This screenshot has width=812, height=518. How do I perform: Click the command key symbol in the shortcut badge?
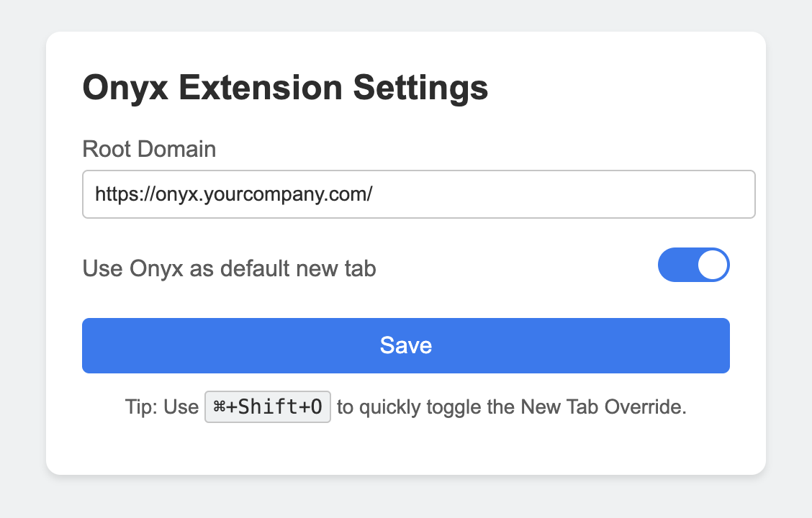pos(220,406)
